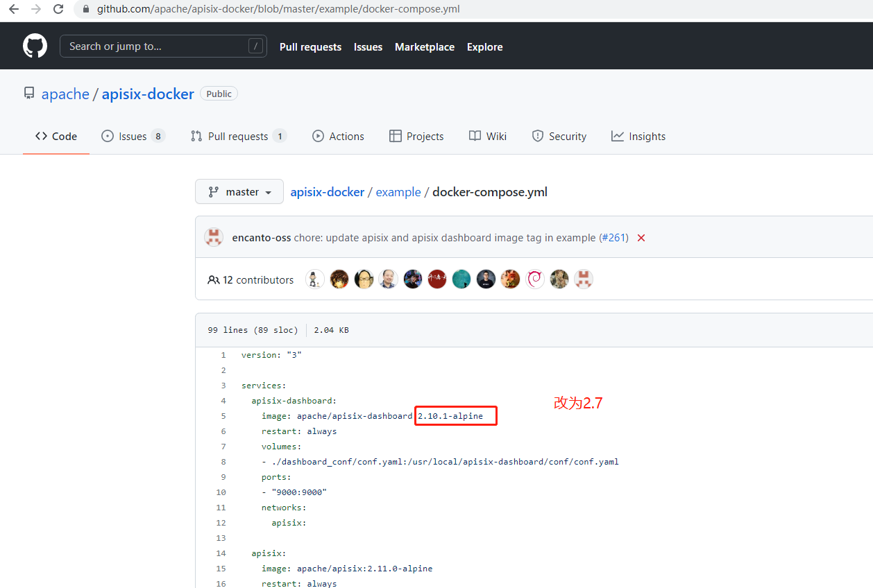Click the version: "3" code line
This screenshot has width=873, height=588.
point(271,355)
